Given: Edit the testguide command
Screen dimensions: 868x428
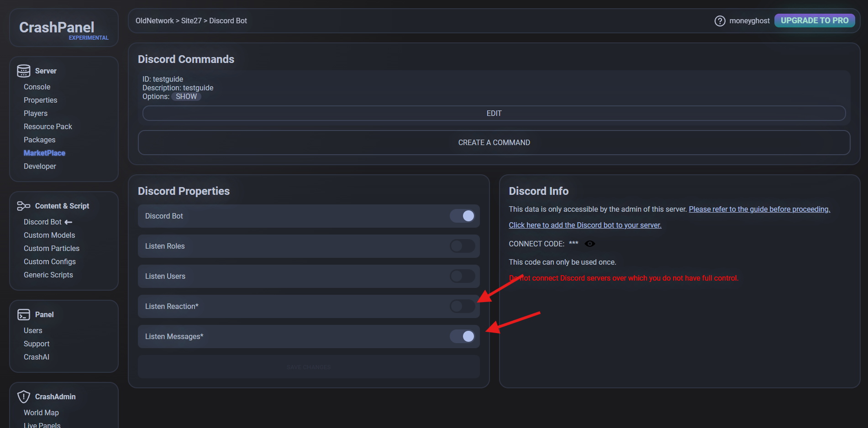Looking at the screenshot, I should point(494,113).
